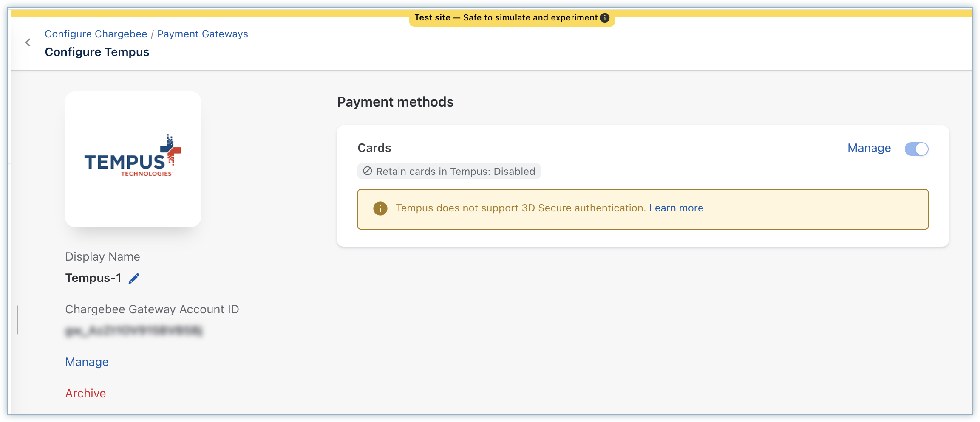Viewport: 980px width, 422px height.
Task: Click the Tempus-1 display name text
Action: [x=93, y=278]
